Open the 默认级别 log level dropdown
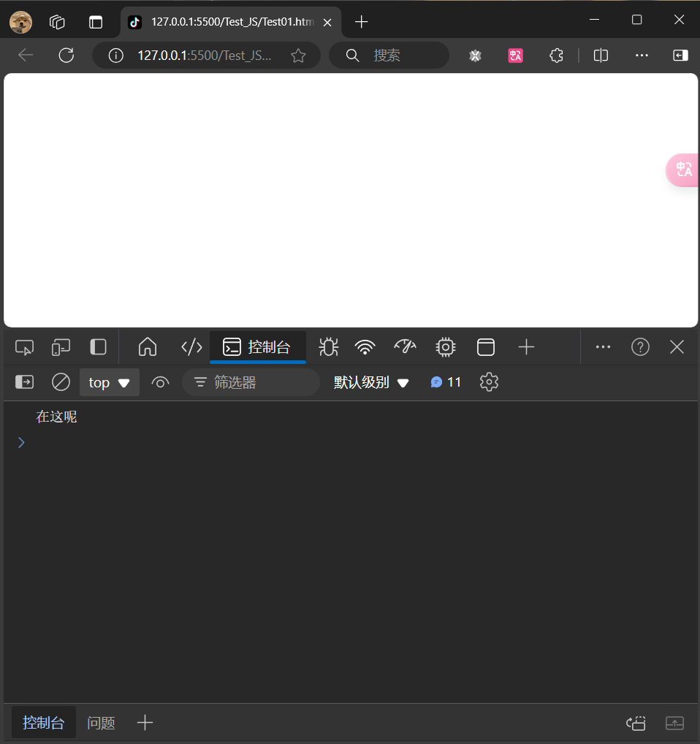The image size is (700, 744). click(371, 382)
